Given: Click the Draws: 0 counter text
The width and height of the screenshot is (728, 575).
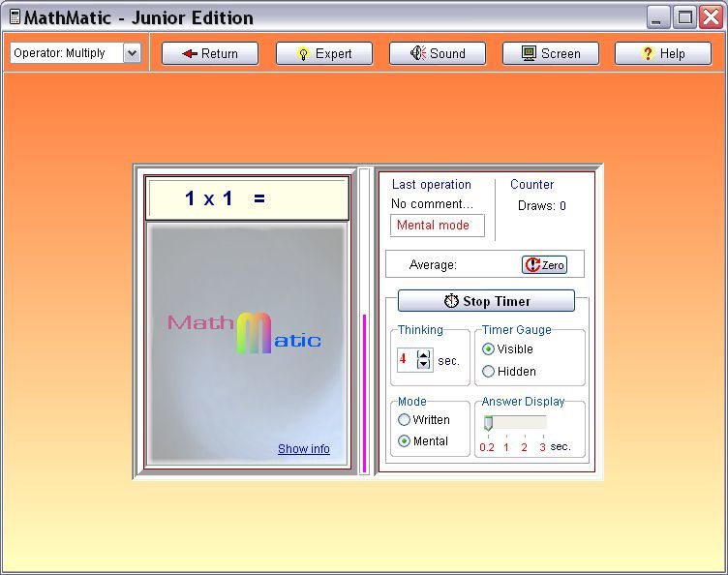Looking at the screenshot, I should tap(542, 205).
